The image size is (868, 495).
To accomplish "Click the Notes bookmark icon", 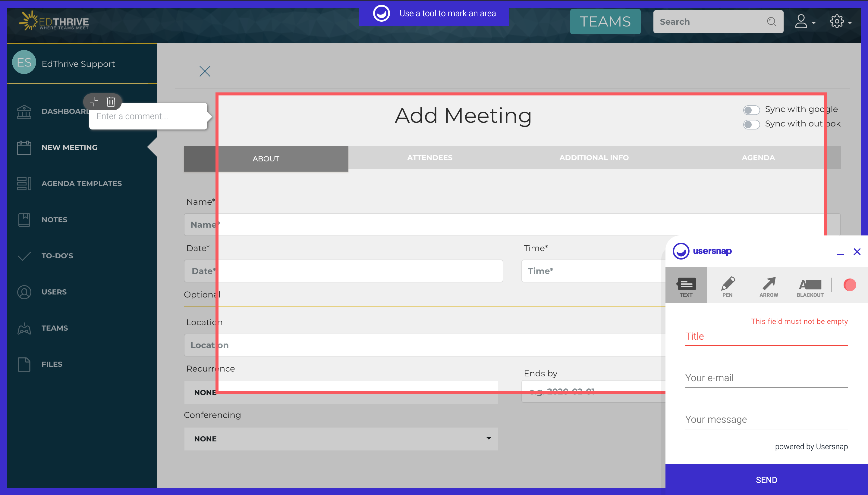I will pos(24,219).
